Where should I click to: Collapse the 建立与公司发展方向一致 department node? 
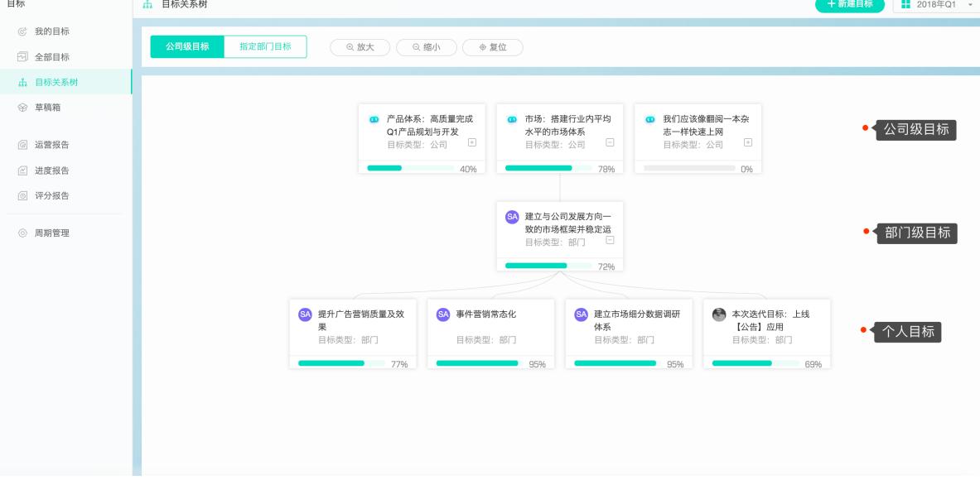pos(611,240)
